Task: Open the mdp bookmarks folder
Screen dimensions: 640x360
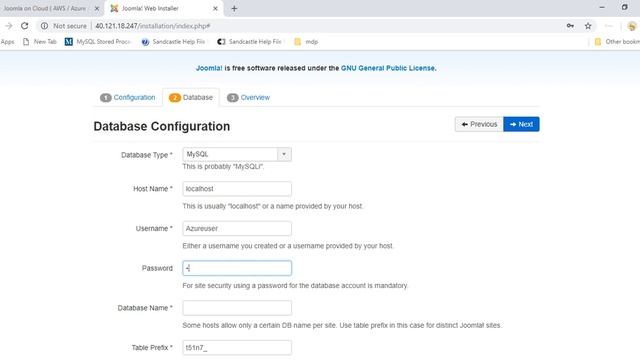Action: (x=306, y=42)
